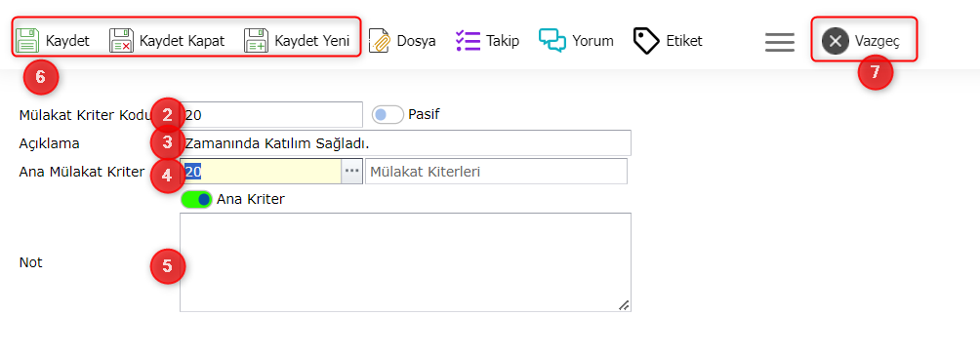Click the Vazgeç cancel X icon

click(x=835, y=41)
